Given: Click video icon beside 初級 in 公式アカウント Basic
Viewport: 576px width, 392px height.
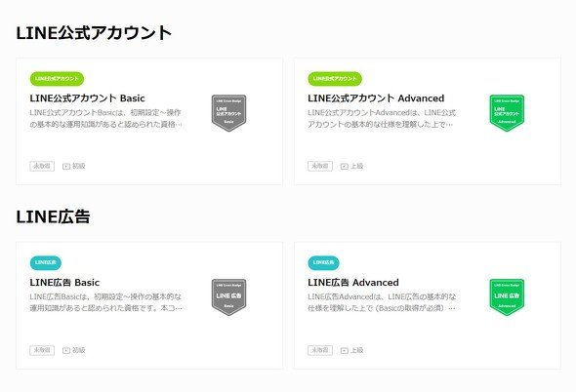Looking at the screenshot, I should [66, 167].
